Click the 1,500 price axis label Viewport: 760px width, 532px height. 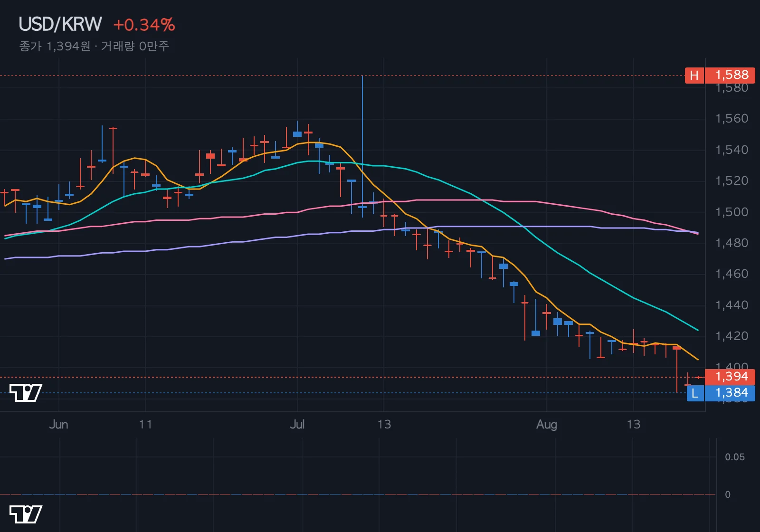point(731,212)
